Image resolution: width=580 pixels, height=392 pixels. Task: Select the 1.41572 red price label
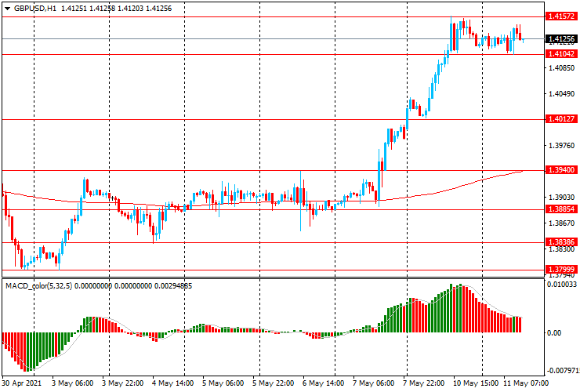coord(561,16)
